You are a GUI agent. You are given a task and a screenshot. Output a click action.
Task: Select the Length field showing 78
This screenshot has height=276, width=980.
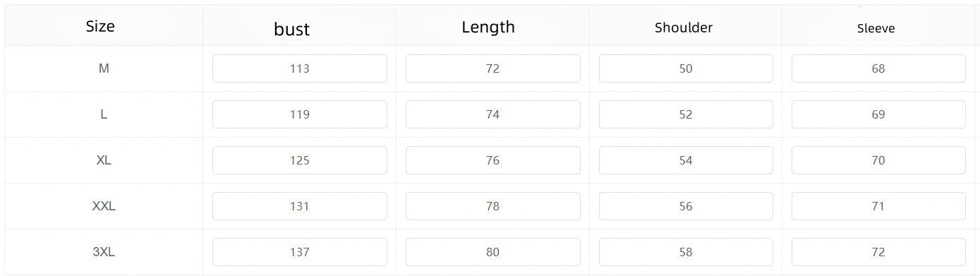tap(492, 206)
